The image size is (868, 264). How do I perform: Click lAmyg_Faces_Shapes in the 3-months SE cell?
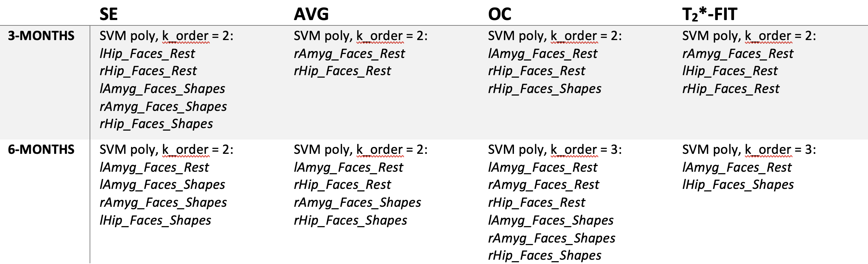[x=162, y=89]
